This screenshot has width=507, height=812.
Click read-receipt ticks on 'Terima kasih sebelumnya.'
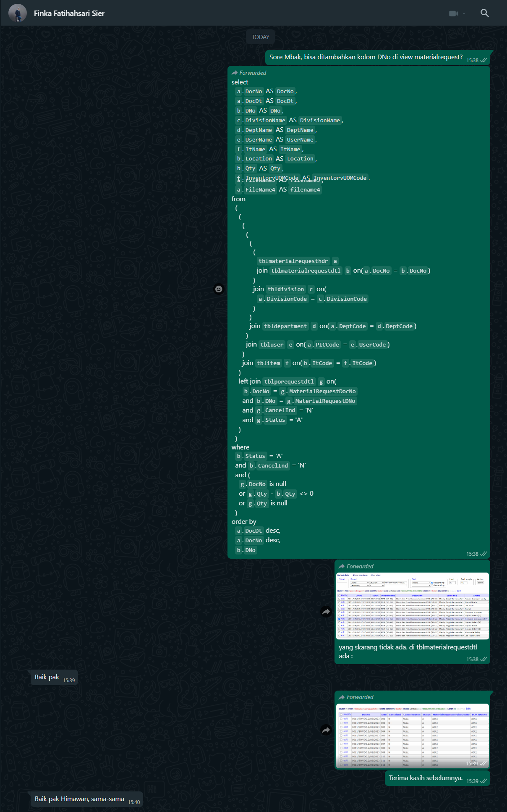tap(483, 781)
